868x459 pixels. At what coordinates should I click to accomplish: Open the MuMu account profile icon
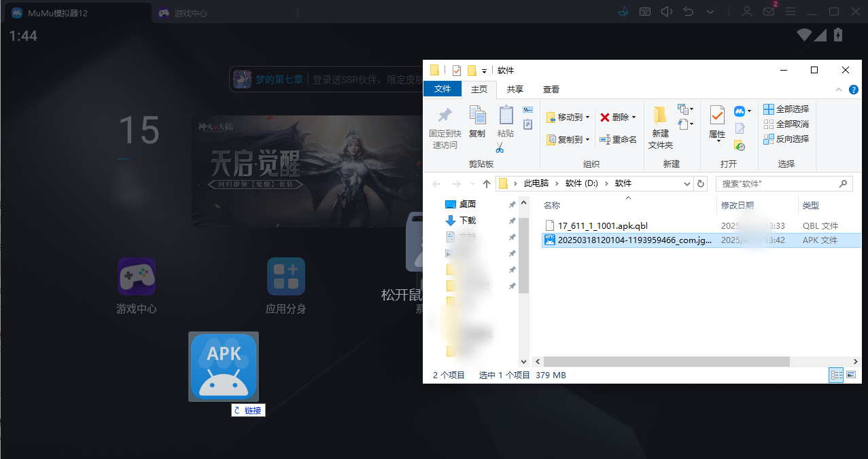[x=746, y=12]
